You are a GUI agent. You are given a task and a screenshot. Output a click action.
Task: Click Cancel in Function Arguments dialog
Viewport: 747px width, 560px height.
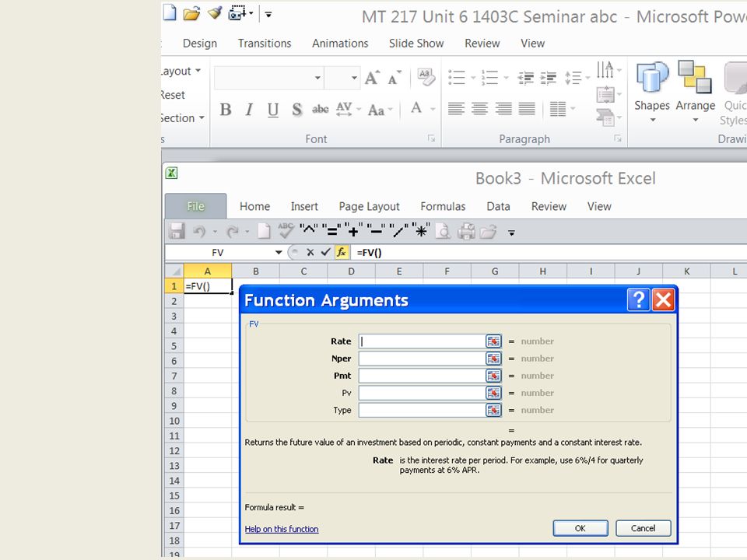coord(644,528)
